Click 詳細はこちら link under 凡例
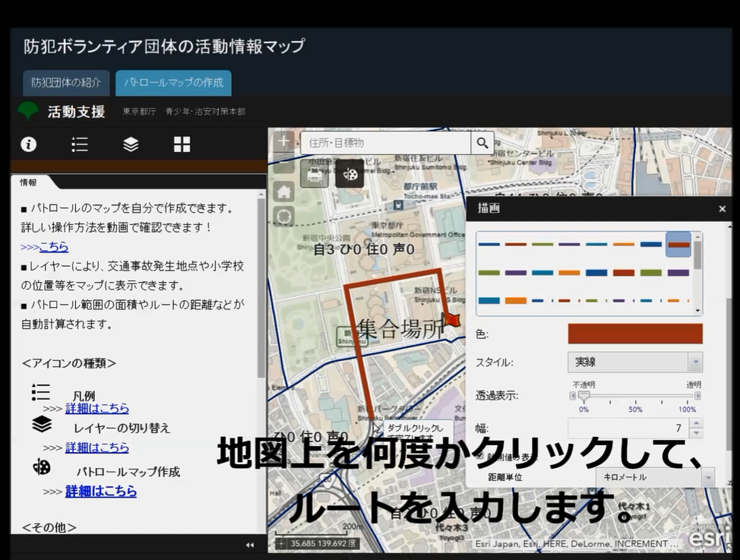This screenshot has height=560, width=740. coord(96,408)
